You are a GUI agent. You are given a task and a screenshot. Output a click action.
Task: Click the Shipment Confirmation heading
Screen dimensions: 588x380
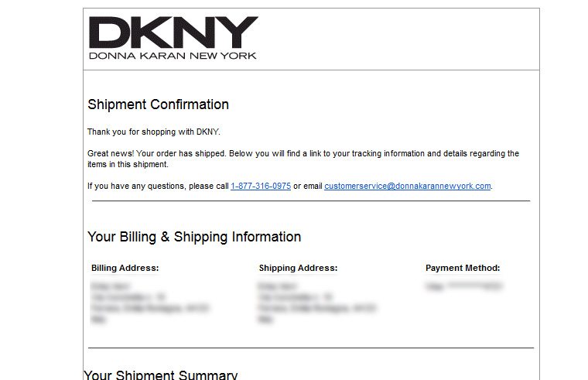point(159,104)
